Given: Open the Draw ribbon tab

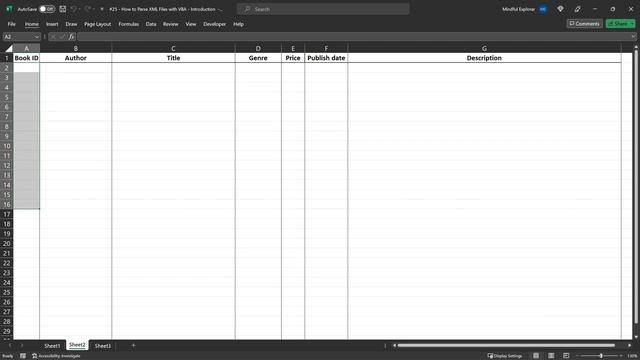Looking at the screenshot, I should tap(71, 24).
